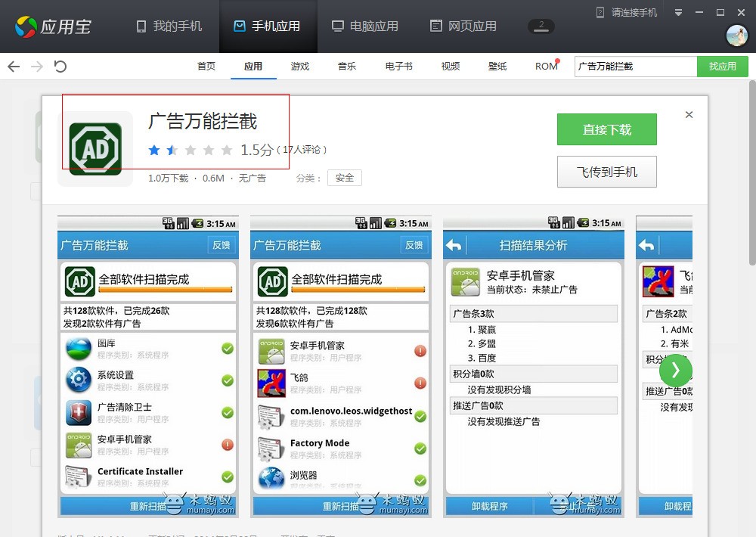
Task: Open the title bar dropdown menu
Action: pyautogui.click(x=678, y=13)
